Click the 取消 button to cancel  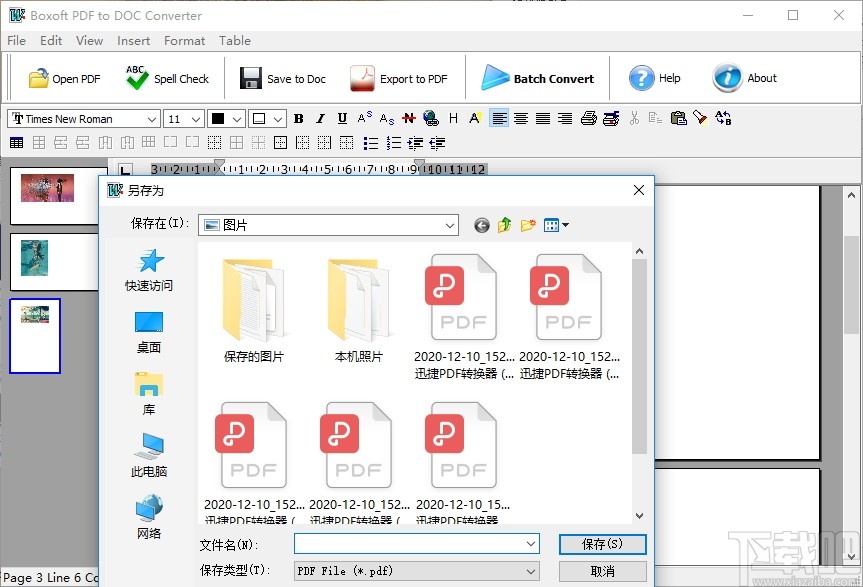[x=601, y=570]
